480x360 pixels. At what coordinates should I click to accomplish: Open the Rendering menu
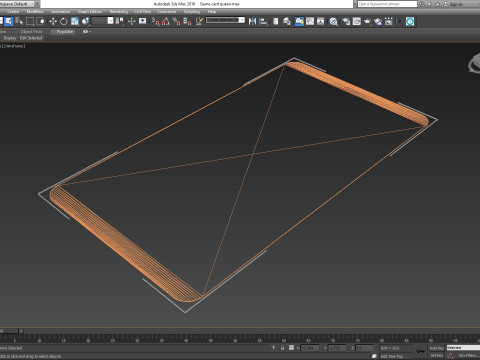click(119, 12)
